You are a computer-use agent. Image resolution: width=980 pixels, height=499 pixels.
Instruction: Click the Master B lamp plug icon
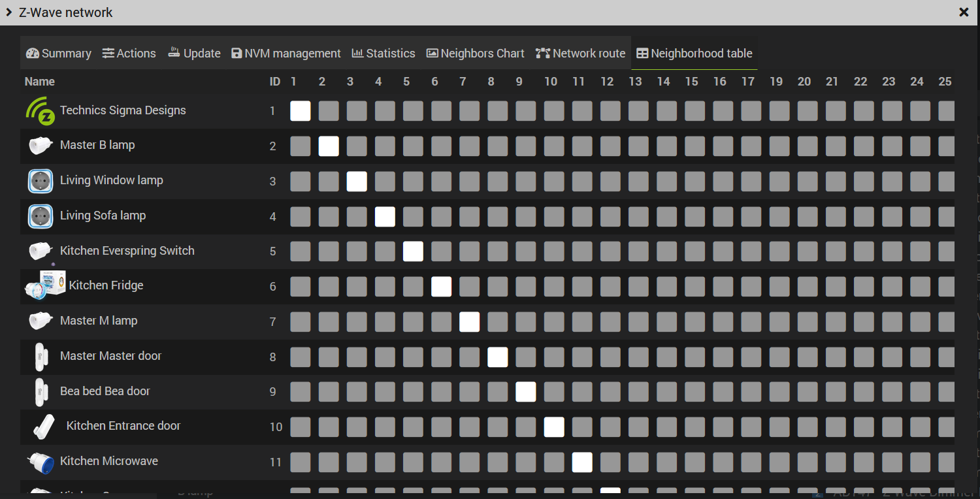tap(41, 145)
